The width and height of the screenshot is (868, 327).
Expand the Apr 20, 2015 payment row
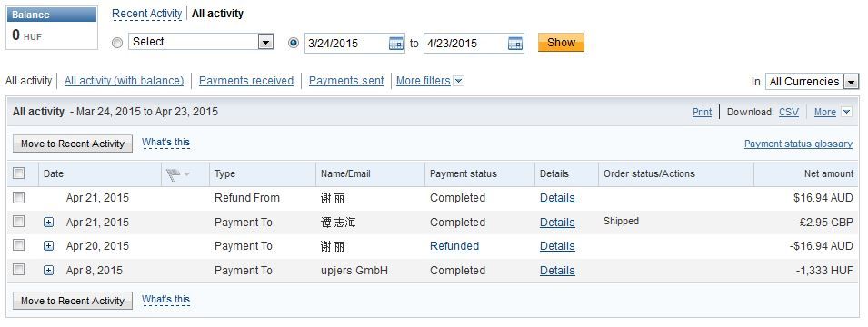(49, 245)
